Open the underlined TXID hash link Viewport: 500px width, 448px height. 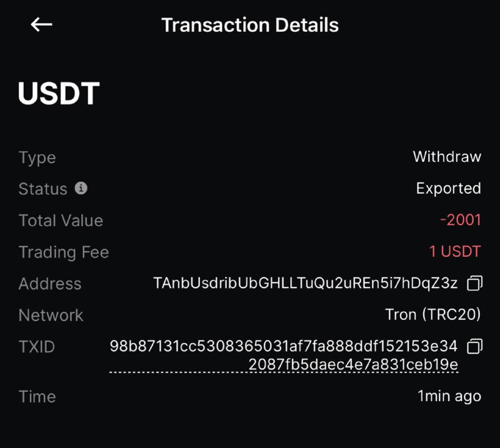click(284, 356)
